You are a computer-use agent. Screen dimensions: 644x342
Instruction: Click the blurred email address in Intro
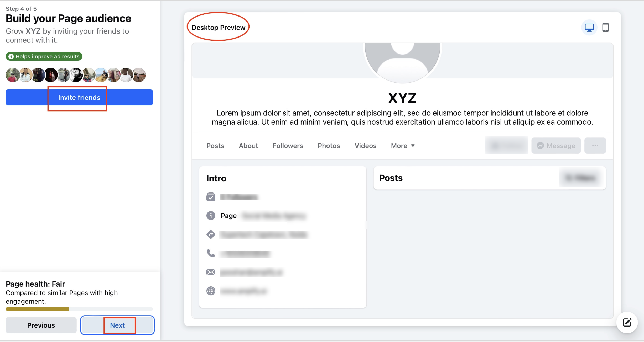(x=251, y=272)
